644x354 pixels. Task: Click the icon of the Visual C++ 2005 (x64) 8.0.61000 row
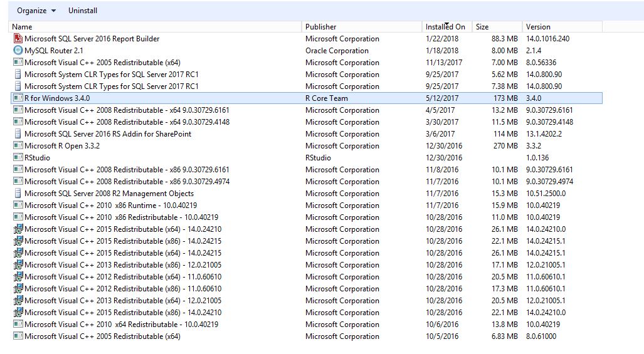18,336
